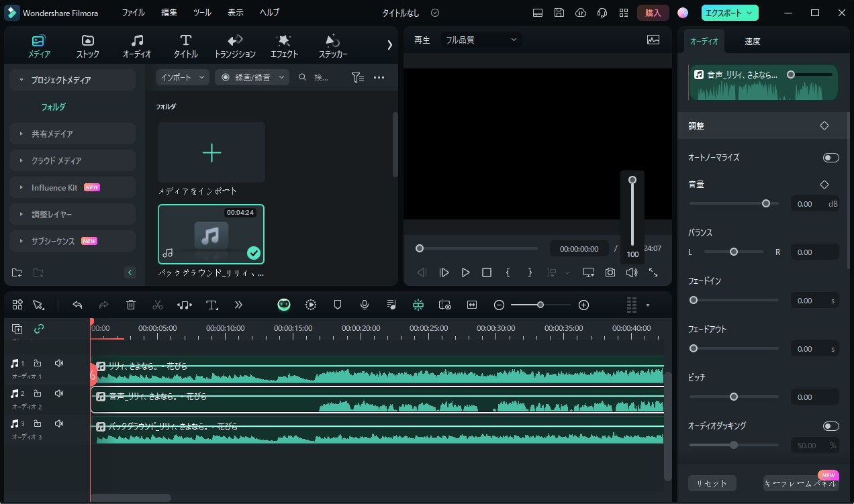Click the headset support icon

pyautogui.click(x=602, y=13)
